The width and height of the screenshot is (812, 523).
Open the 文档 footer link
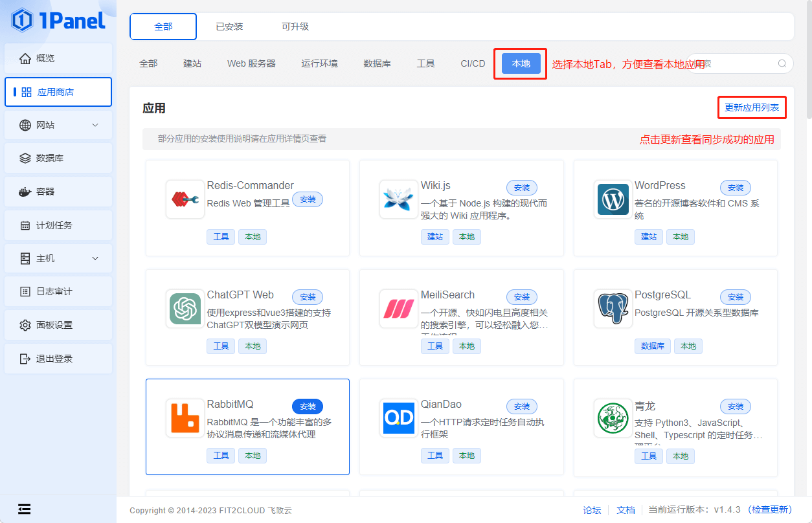(626, 510)
